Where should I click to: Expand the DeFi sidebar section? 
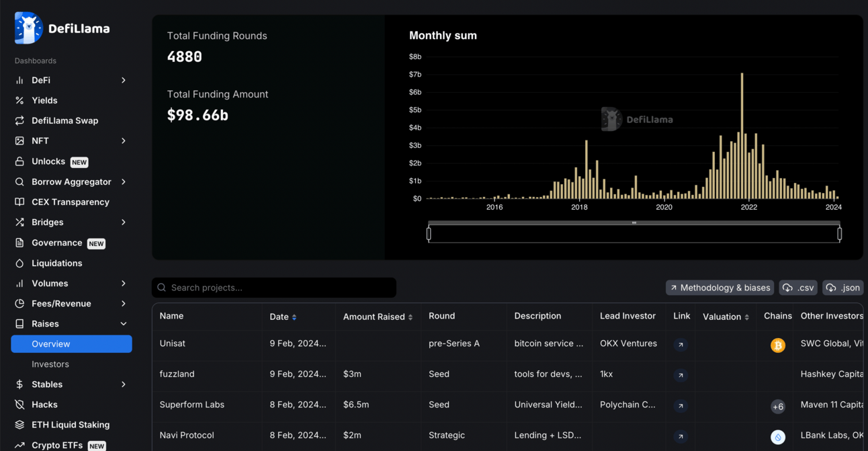click(x=124, y=80)
